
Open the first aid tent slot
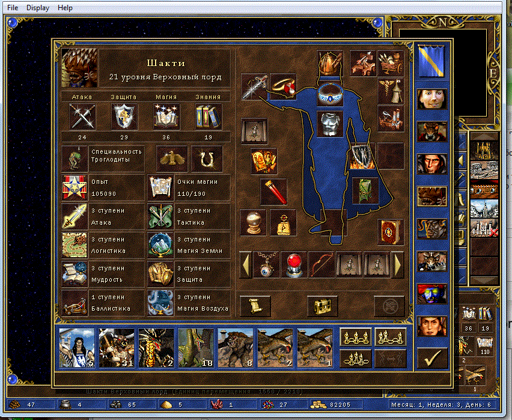click(391, 91)
